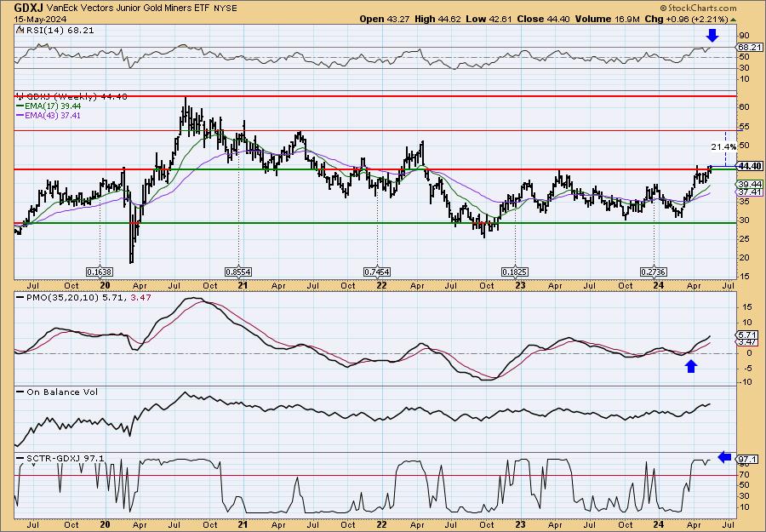766x532 pixels.
Task: Click the 0.7454 value label
Action: [x=377, y=272]
